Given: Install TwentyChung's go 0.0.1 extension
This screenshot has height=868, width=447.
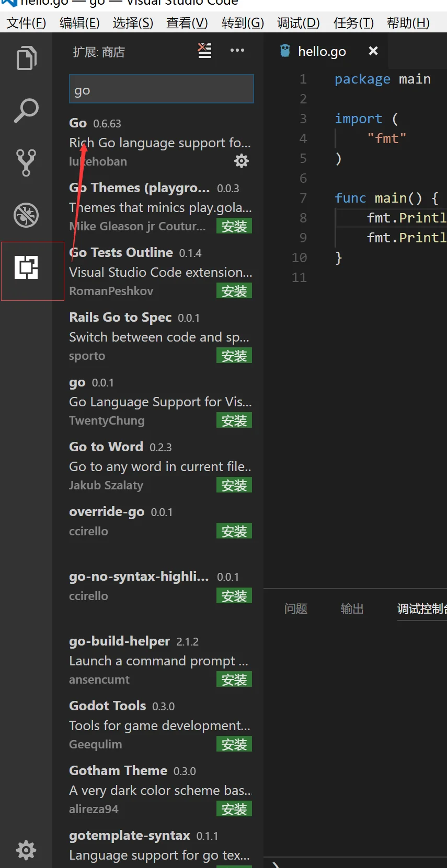Looking at the screenshot, I should [x=234, y=420].
